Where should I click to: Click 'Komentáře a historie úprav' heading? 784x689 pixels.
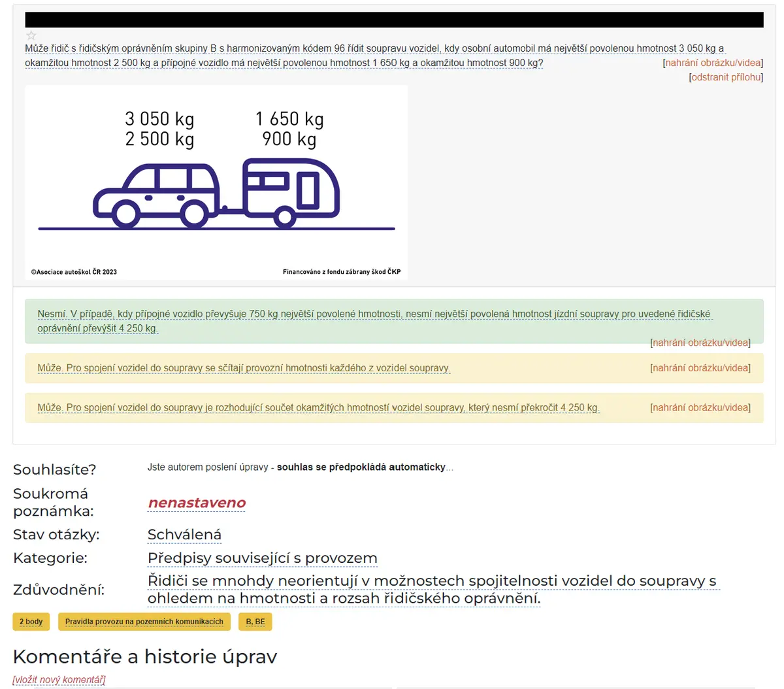(x=145, y=656)
